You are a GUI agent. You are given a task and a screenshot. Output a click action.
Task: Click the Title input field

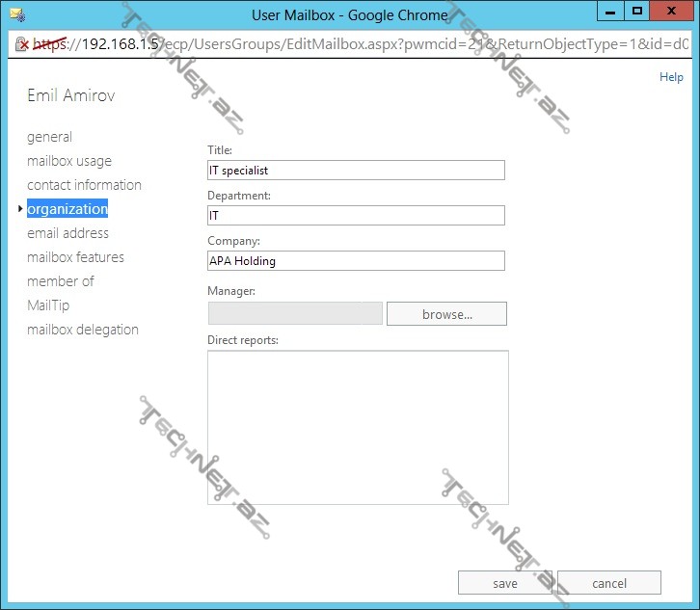[x=356, y=170]
